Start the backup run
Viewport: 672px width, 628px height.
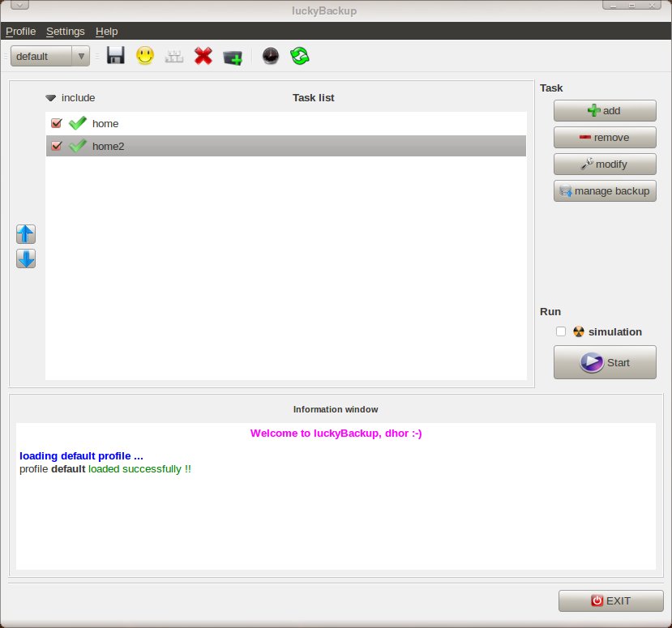pos(605,362)
